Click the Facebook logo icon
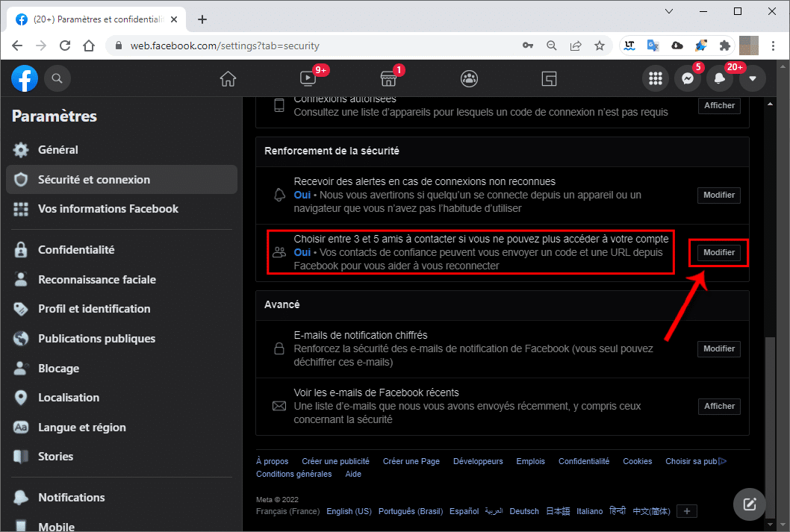The height and width of the screenshot is (532, 790). pos(25,78)
